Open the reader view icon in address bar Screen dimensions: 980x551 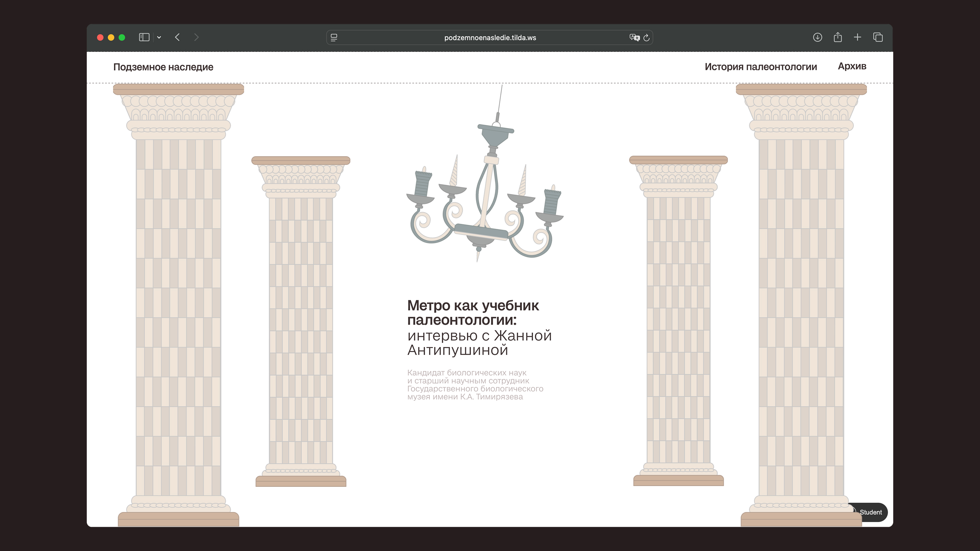(x=333, y=38)
